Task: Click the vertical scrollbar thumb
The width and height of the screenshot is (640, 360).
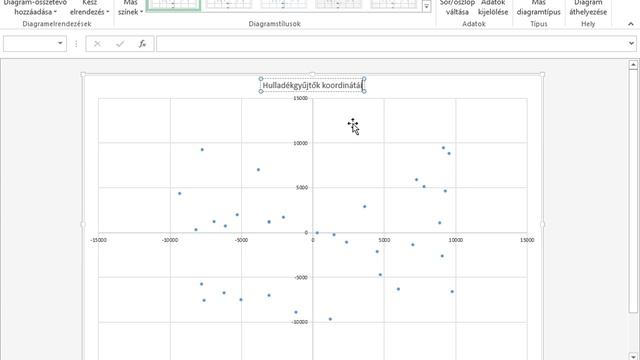Action: pyautogui.click(x=633, y=191)
